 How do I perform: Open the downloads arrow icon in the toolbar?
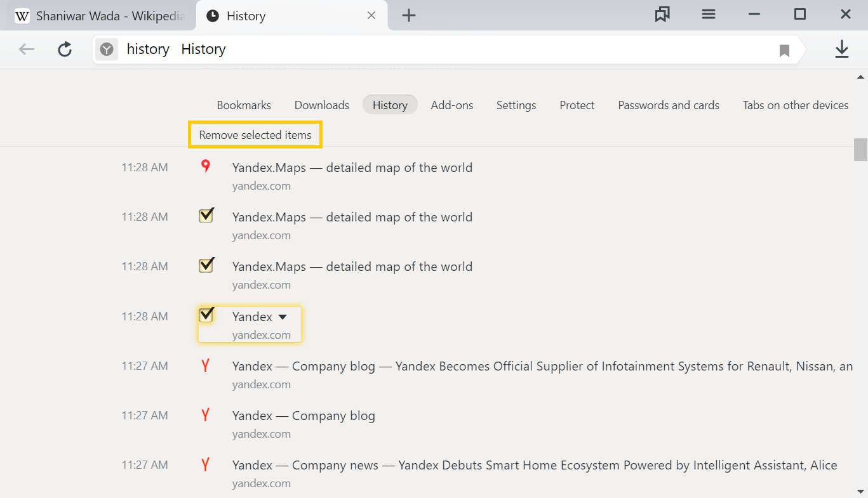tap(841, 49)
